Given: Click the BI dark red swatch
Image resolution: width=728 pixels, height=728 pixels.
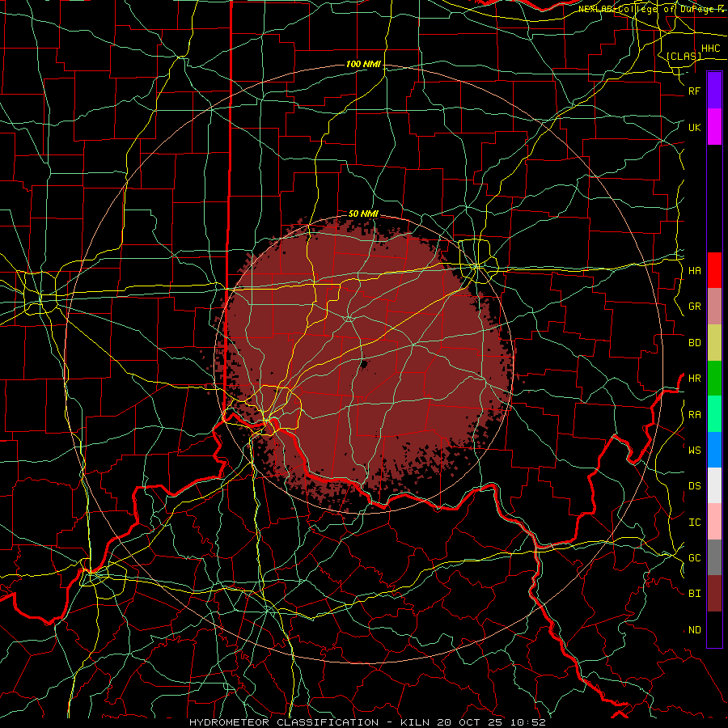Looking at the screenshot, I should tap(714, 594).
